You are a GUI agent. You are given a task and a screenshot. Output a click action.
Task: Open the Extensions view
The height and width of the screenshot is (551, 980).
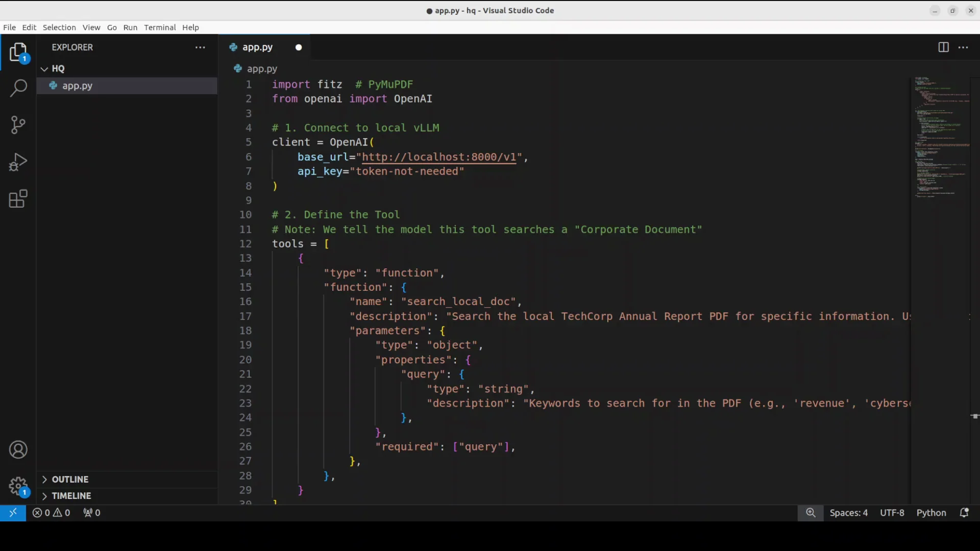coord(18,199)
